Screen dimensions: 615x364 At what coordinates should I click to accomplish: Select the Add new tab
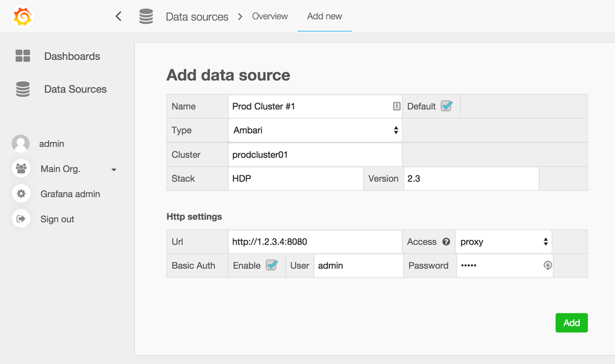324,16
